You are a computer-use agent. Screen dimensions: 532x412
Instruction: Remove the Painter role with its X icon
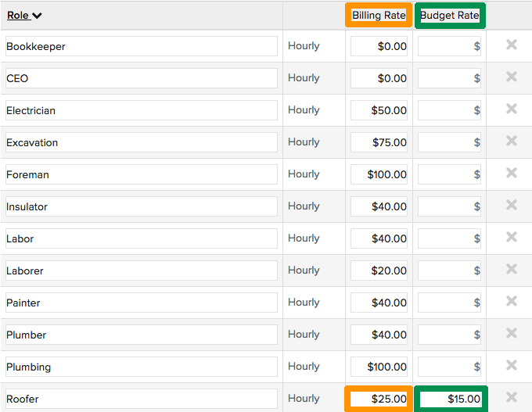point(512,301)
